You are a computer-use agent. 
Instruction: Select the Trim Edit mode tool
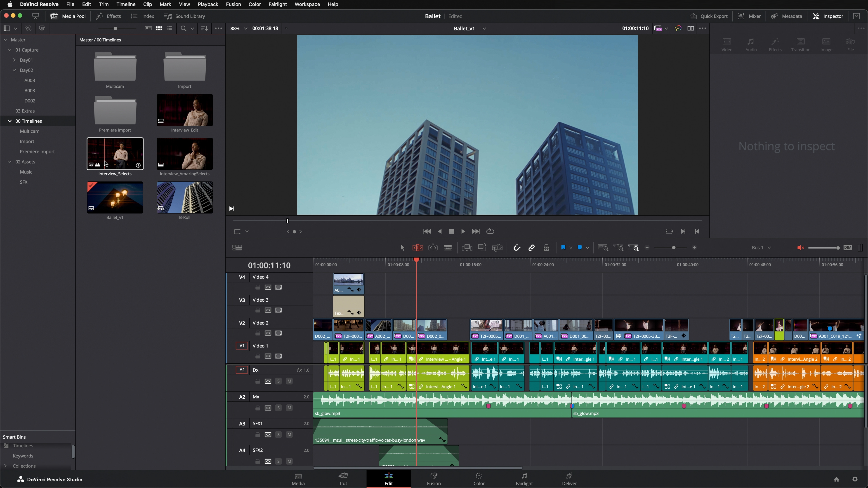[x=417, y=248]
